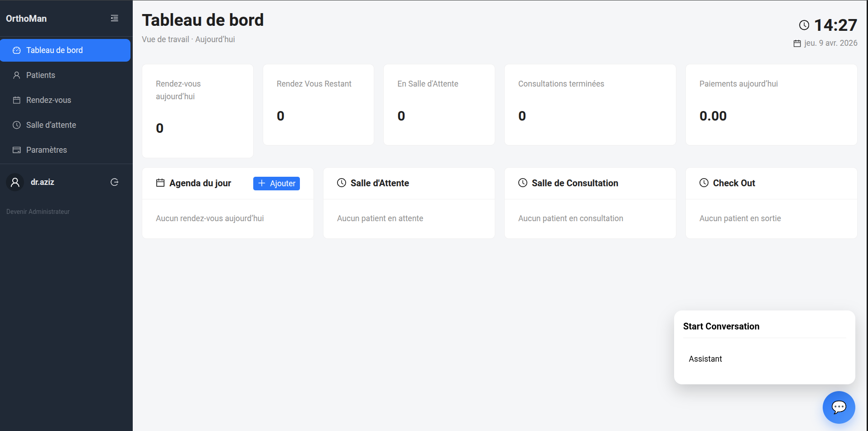Click the jeu. 9 avr. 2026 date text
Image resolution: width=868 pixels, height=431 pixels.
(831, 43)
